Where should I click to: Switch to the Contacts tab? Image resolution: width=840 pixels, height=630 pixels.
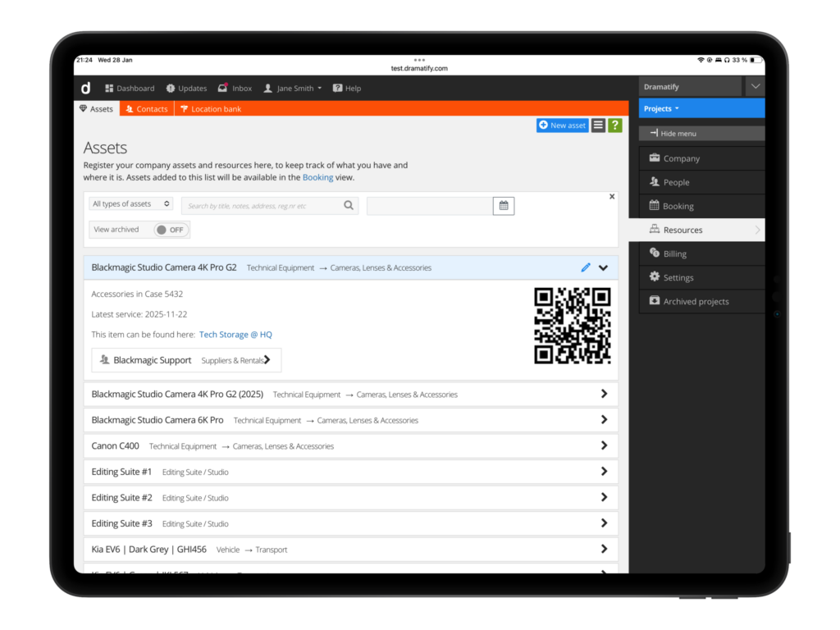pos(146,107)
